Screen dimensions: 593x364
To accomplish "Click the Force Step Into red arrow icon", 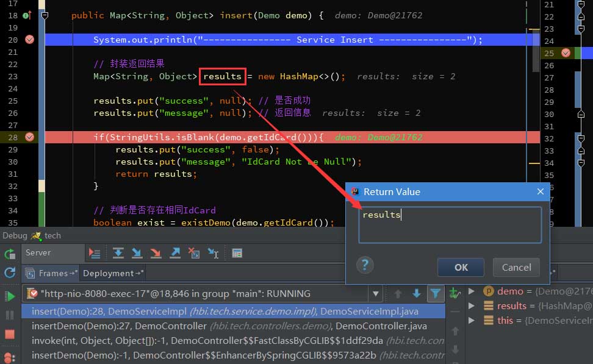I will (156, 253).
